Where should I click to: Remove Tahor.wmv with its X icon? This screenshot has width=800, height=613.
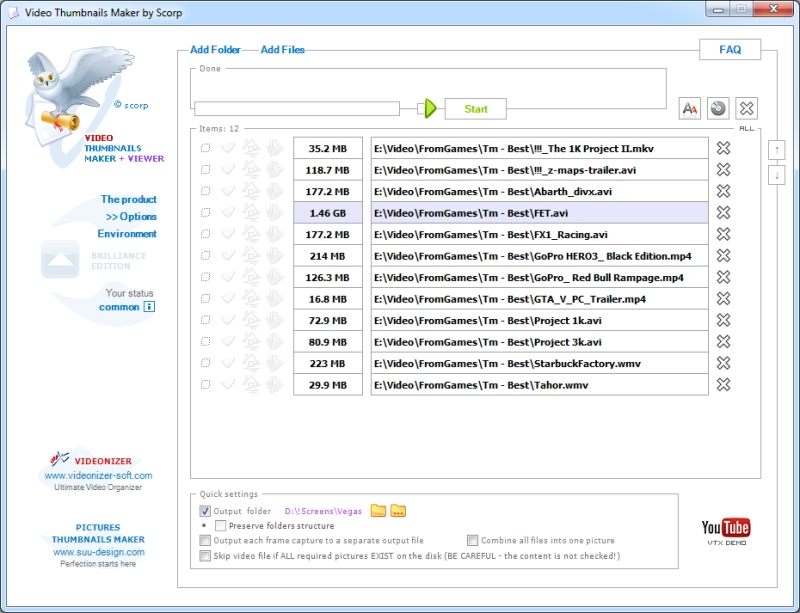(723, 384)
